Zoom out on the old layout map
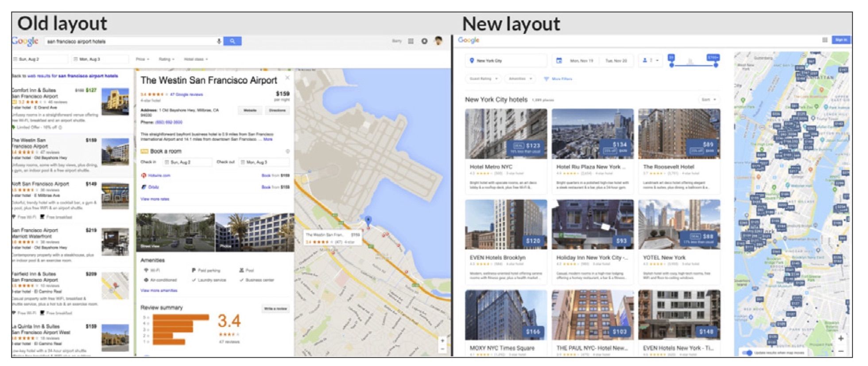The height and width of the screenshot is (366, 868). tap(442, 349)
